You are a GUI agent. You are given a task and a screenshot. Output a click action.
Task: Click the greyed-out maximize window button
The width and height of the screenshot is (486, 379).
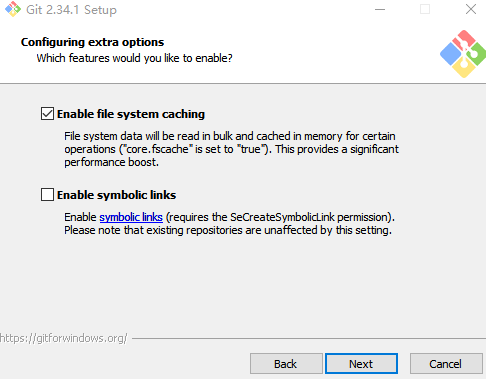(425, 9)
